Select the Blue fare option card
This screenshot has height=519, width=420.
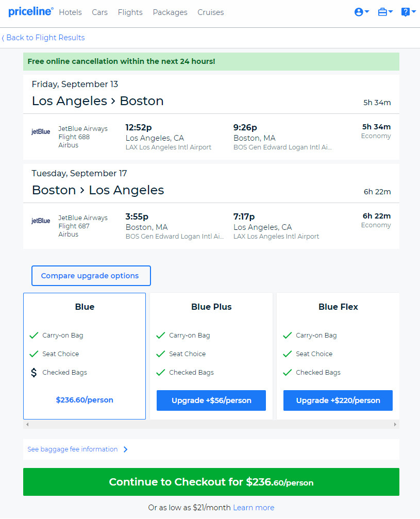coord(85,356)
